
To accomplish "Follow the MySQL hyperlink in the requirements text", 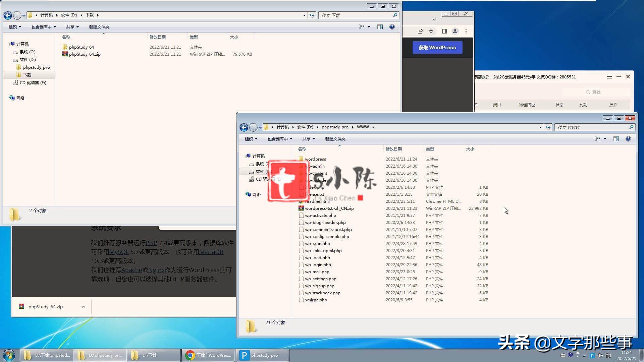I will [x=119, y=252].
